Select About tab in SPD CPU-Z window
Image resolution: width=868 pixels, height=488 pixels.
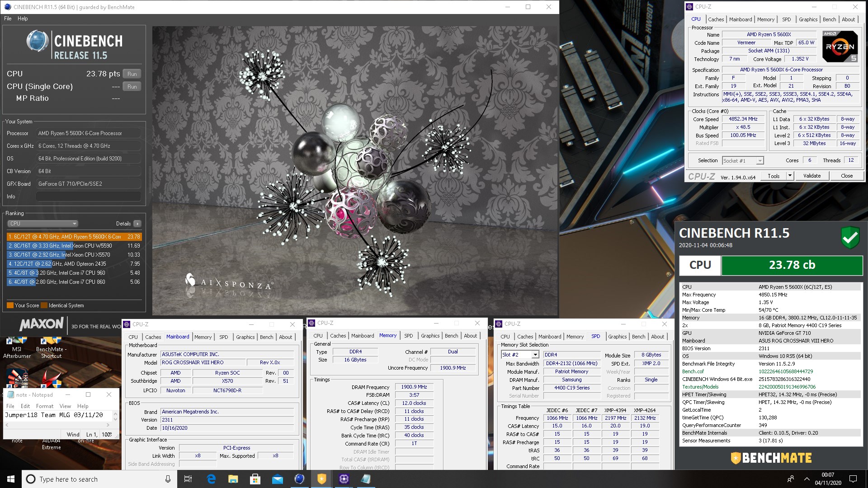(657, 337)
